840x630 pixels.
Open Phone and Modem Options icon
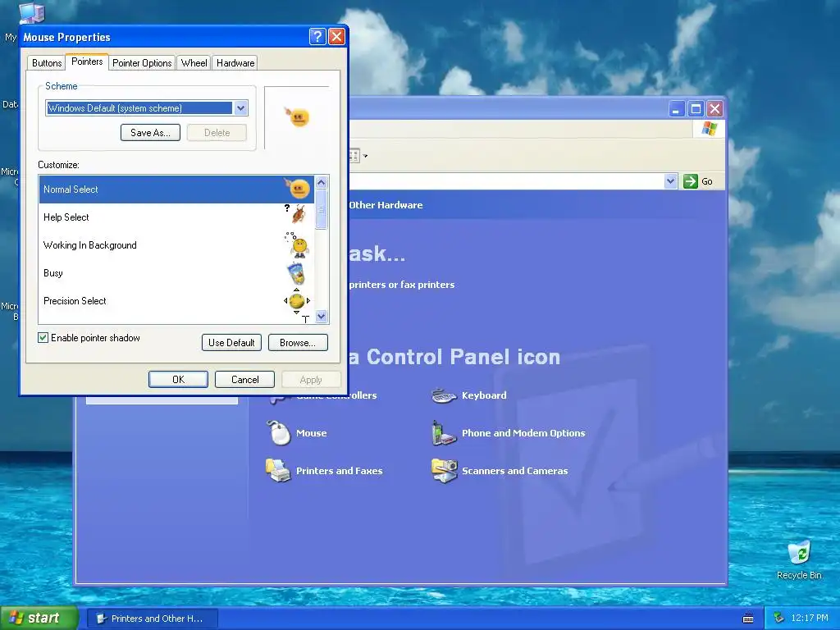click(x=444, y=433)
